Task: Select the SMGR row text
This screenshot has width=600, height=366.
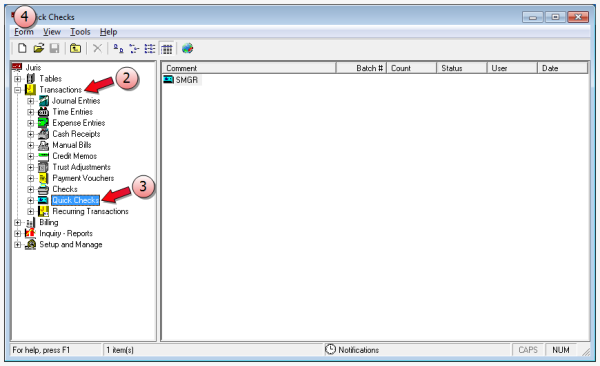Action: click(x=187, y=80)
